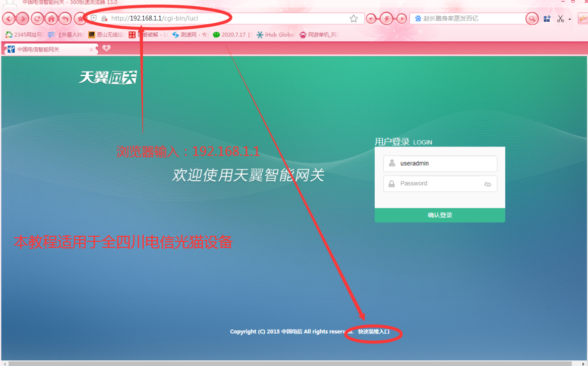Click the insecure lock icon before the URL

pyautogui.click(x=104, y=18)
